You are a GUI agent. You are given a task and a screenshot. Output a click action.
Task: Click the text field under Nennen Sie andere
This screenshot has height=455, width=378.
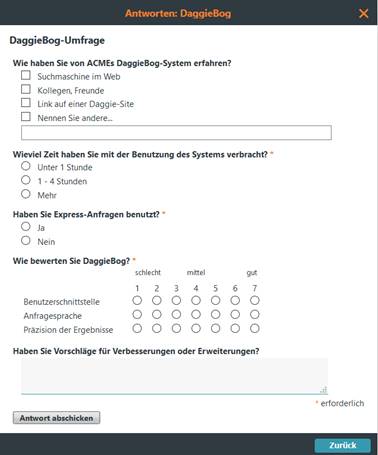tap(176, 133)
